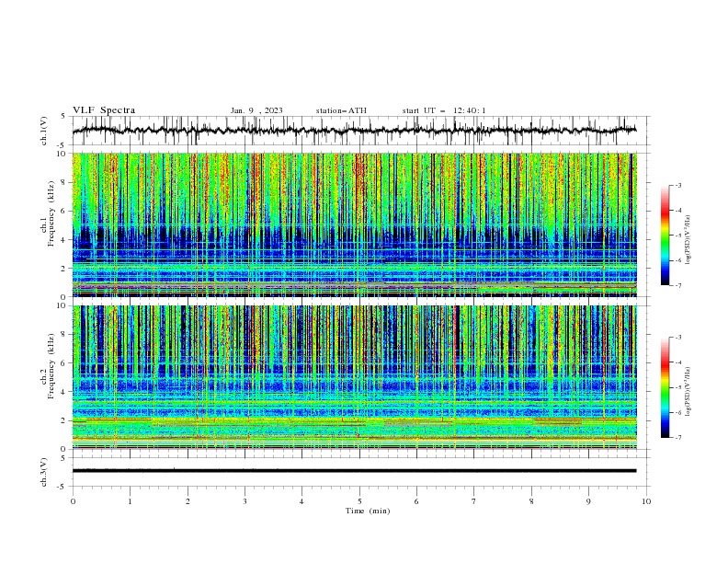This screenshot has height=563, width=728.
Task: Click inside the ch.1 spectrogram panel
Action: click(355, 224)
